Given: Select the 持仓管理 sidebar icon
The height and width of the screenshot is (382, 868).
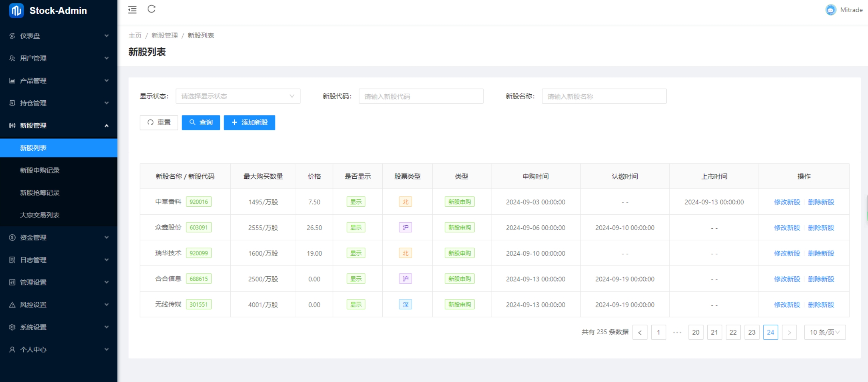Looking at the screenshot, I should pos(12,103).
